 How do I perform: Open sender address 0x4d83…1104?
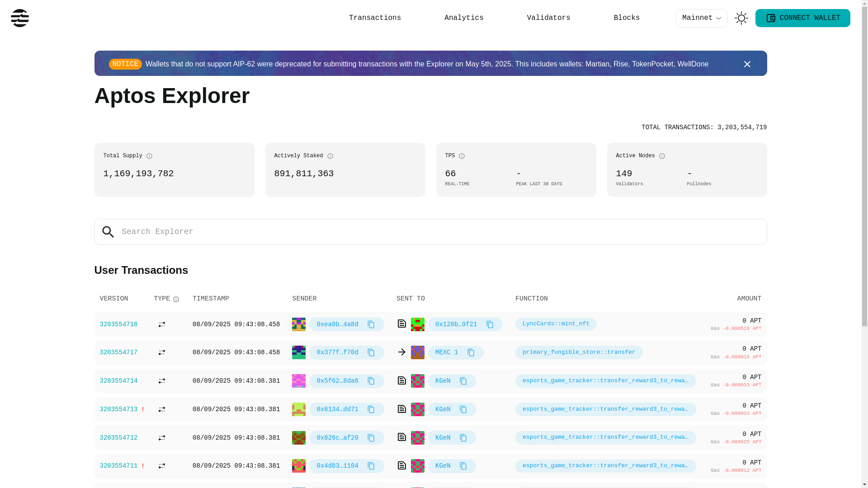point(337,466)
